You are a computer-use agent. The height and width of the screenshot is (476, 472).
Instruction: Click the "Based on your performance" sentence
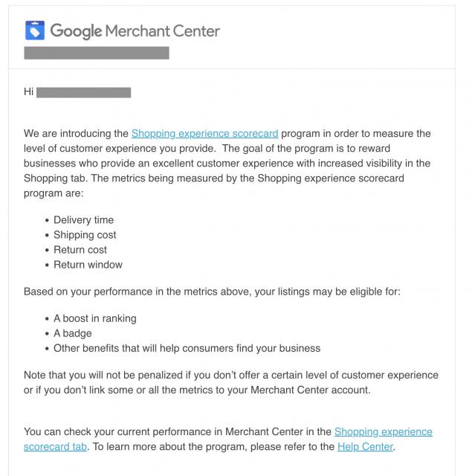[x=212, y=292]
